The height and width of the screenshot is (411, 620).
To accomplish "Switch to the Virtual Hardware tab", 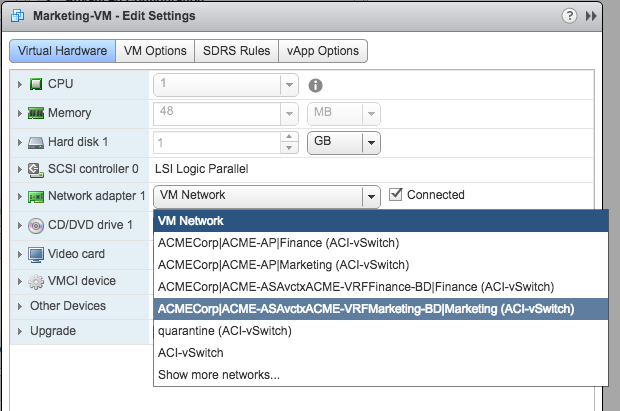I will tap(62, 51).
